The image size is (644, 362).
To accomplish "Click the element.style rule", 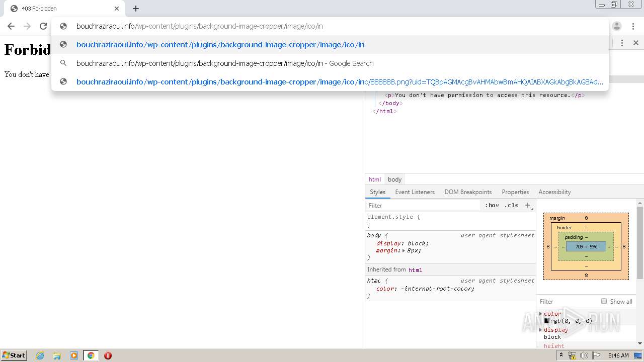I will [x=393, y=217].
